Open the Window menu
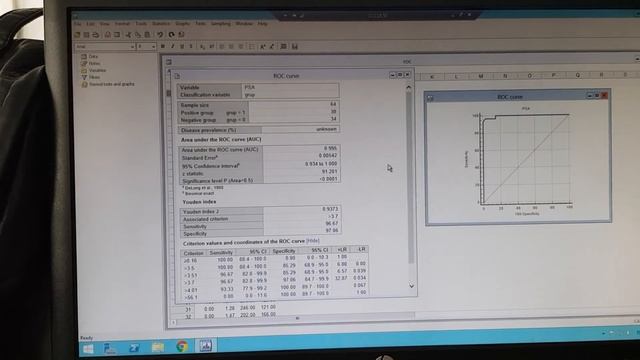Screen dimensions: 640x360 (244, 24)
